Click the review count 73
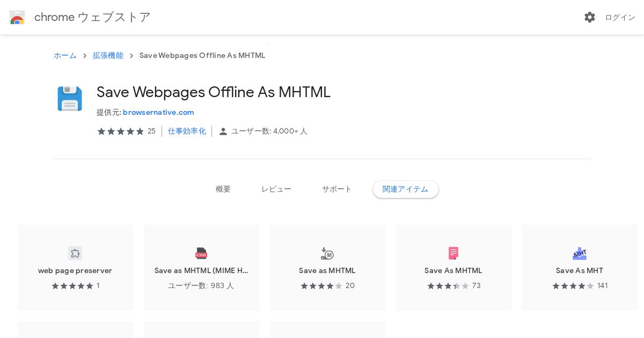The width and height of the screenshot is (644, 338). 477,286
